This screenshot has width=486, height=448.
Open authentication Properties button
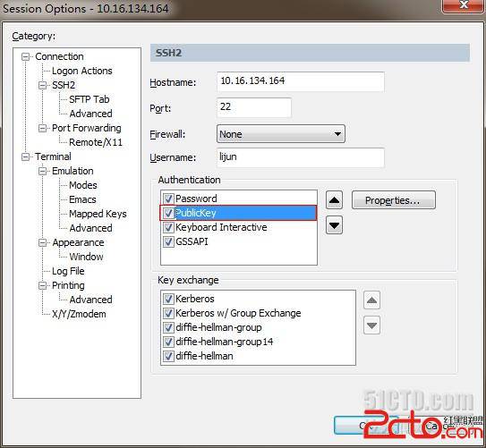394,200
